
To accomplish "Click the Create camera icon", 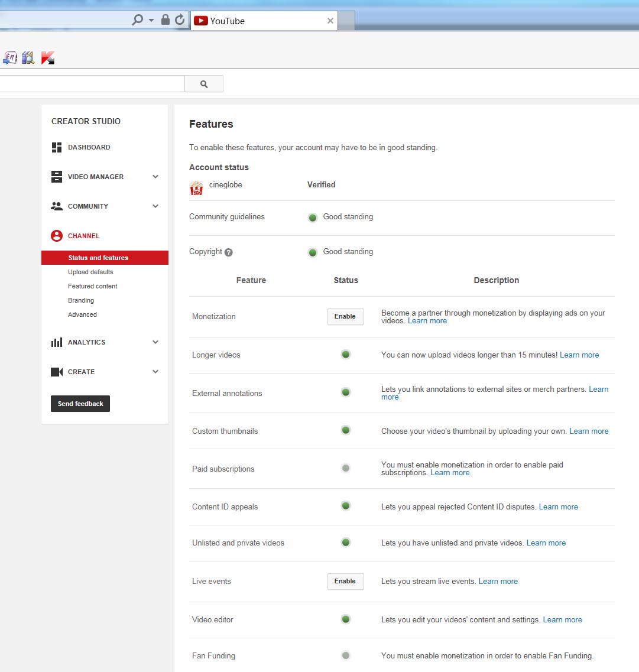I will click(x=57, y=372).
